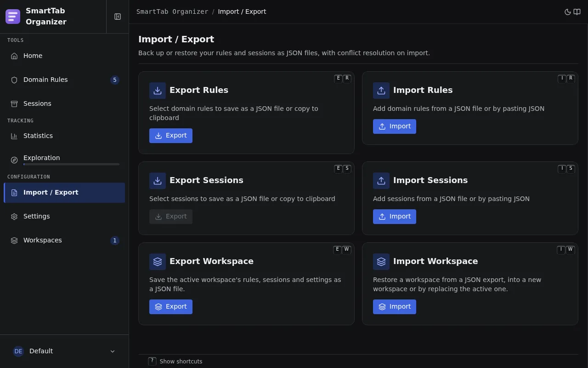This screenshot has width=588, height=368.
Task: Toggle dark mode with the moon icon
Action: tap(568, 12)
